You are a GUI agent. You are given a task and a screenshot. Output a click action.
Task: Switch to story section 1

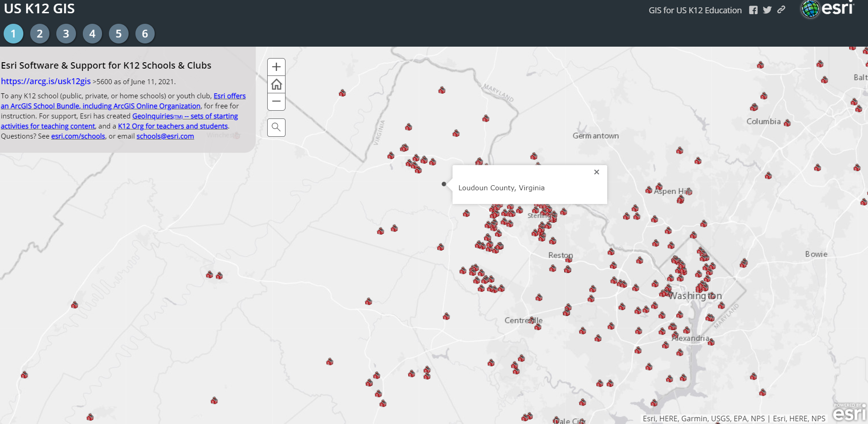tap(13, 33)
